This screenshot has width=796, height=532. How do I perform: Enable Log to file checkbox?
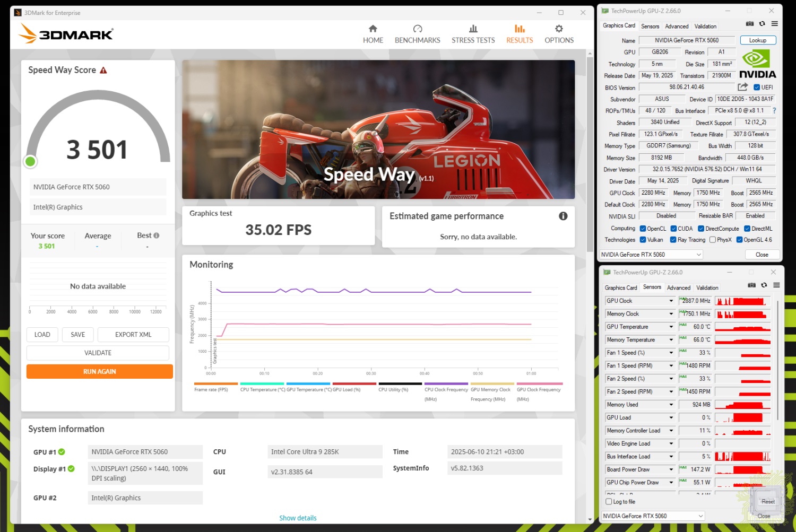point(609,502)
